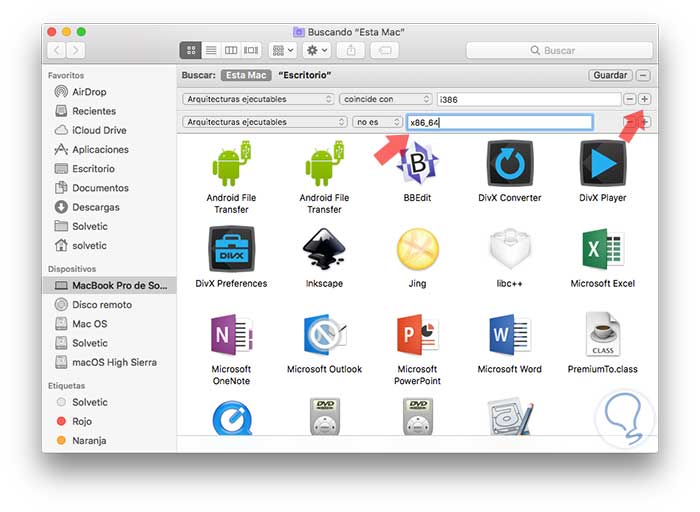Select Microsoft PowerPoint icon
The width and height of the screenshot is (700, 512).
(x=417, y=335)
